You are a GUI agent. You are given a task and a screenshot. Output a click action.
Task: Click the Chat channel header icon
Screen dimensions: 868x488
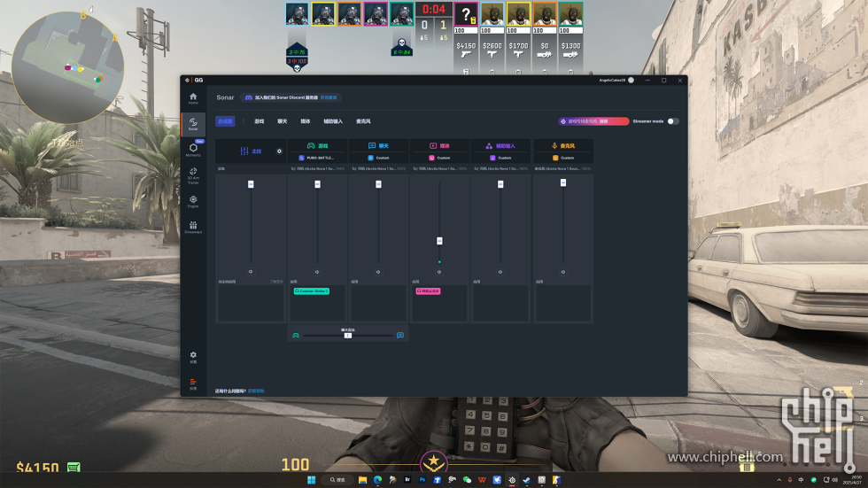pyautogui.click(x=372, y=146)
